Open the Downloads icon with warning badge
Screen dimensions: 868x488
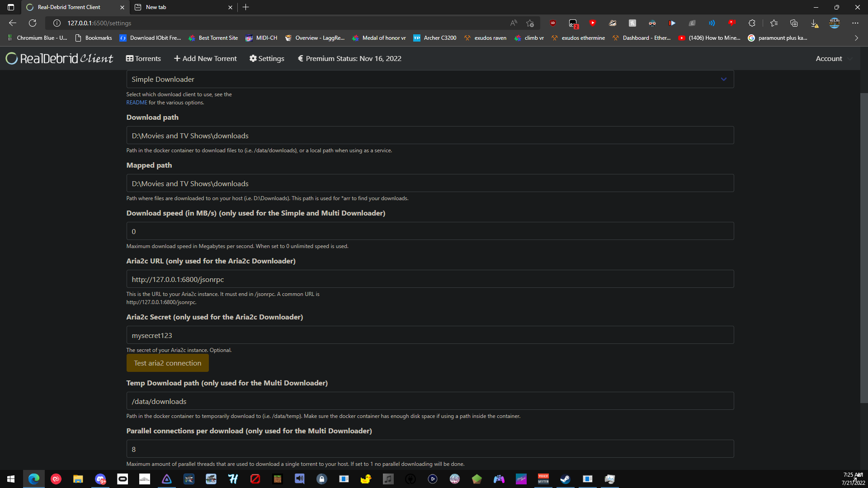[x=815, y=24]
